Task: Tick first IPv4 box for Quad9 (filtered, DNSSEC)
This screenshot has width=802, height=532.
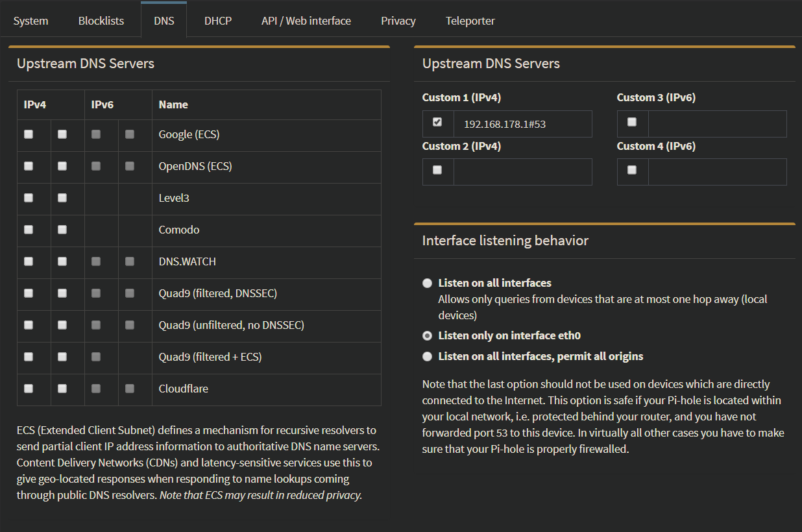Action: [x=29, y=293]
